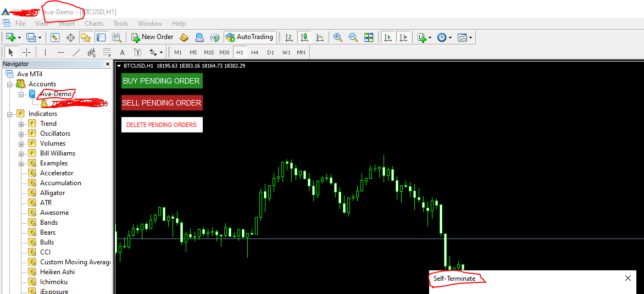644x294 pixels.
Task: Switch timeframe to M15
Action: click(x=209, y=53)
